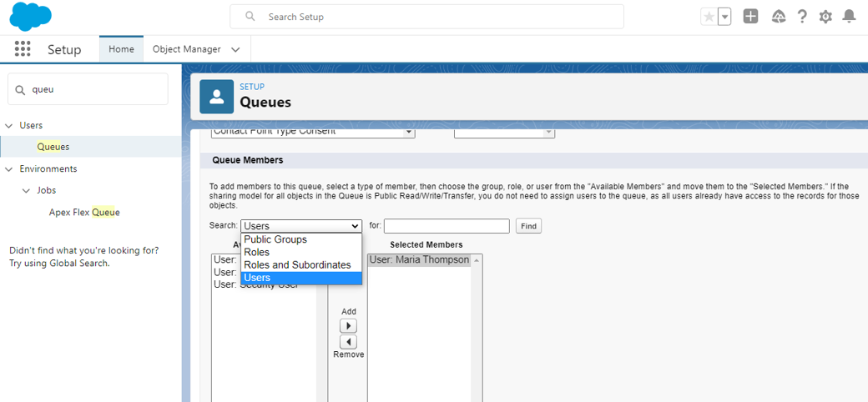Open Apex Flex Queue setup page
This screenshot has height=402, width=868.
(84, 212)
